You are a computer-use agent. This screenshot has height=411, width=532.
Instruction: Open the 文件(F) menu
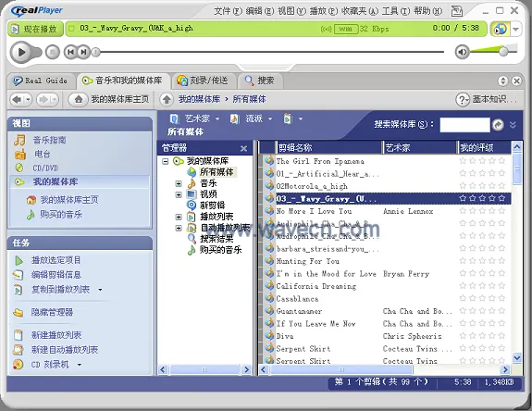click(x=228, y=11)
